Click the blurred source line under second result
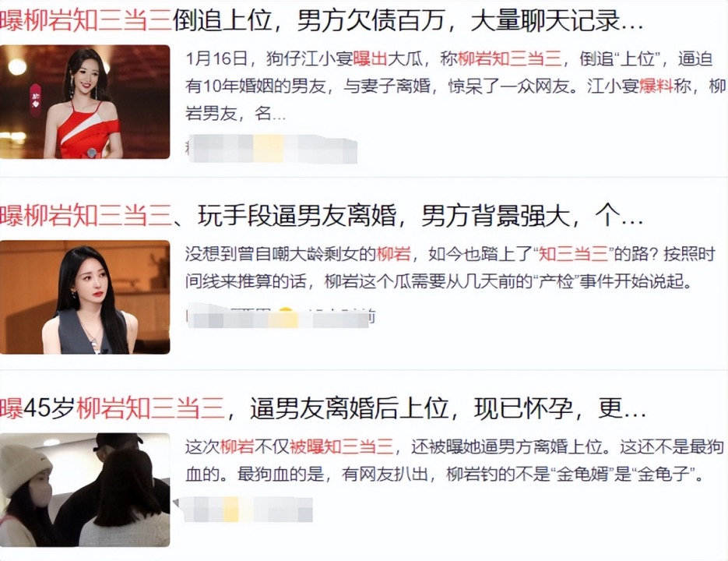 click(280, 317)
